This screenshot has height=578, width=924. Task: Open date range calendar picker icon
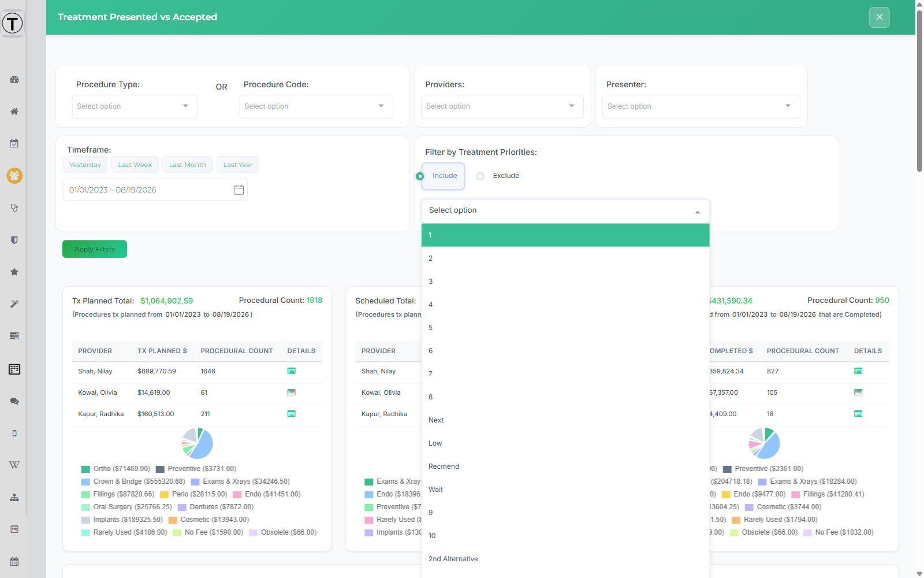[239, 190]
